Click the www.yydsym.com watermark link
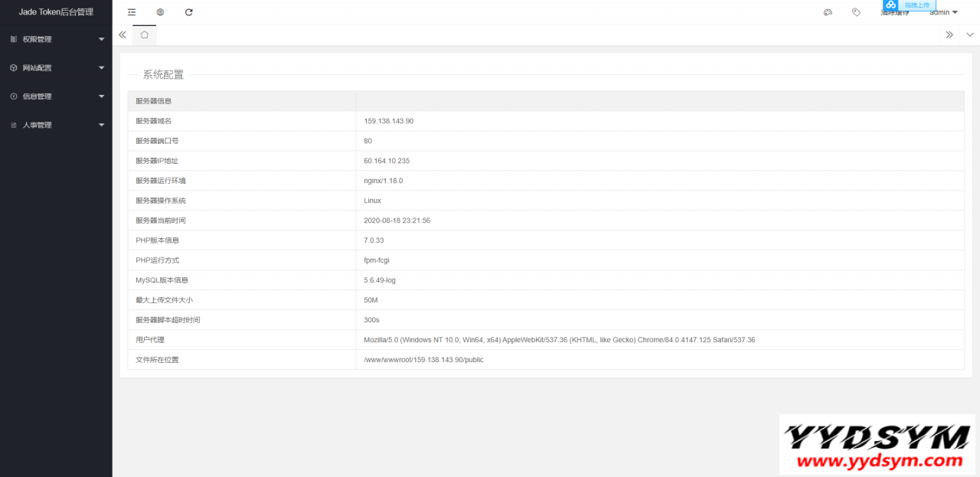Image resolution: width=980 pixels, height=477 pixels. [x=878, y=461]
